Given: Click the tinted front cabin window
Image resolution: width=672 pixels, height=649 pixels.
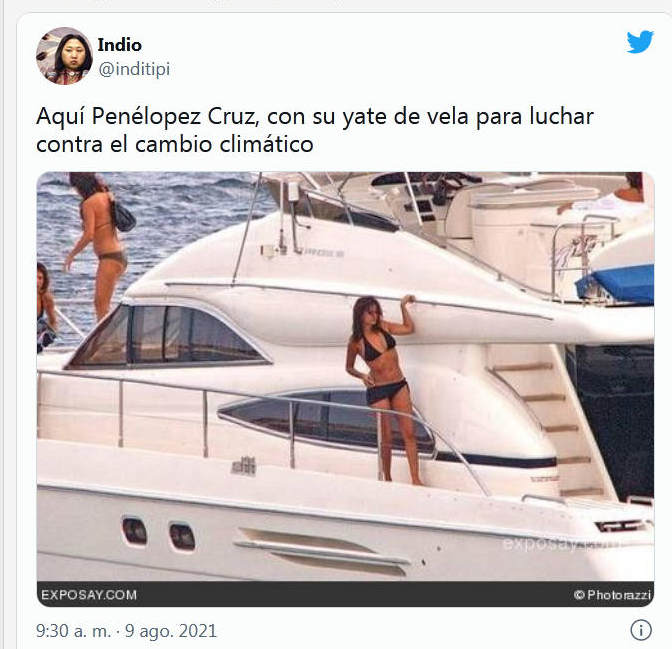Looking at the screenshot, I should click(x=169, y=337).
